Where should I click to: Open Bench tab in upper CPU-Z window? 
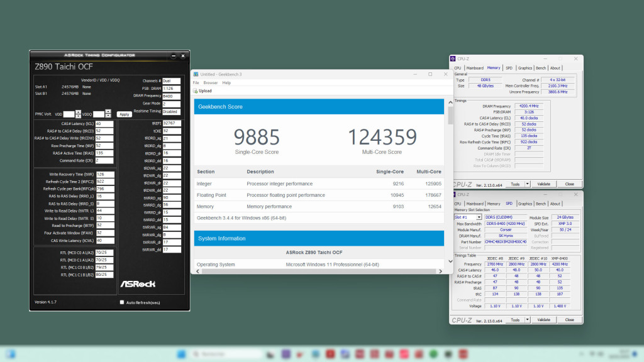tap(541, 68)
